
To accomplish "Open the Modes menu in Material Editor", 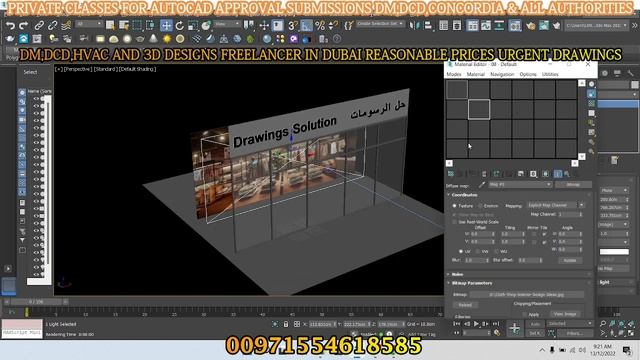I will tap(453, 74).
